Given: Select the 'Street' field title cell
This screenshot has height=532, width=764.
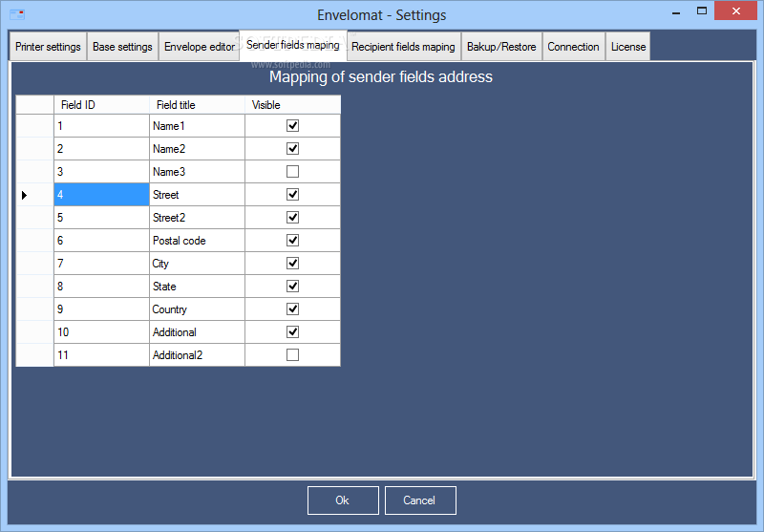Looking at the screenshot, I should coord(197,195).
